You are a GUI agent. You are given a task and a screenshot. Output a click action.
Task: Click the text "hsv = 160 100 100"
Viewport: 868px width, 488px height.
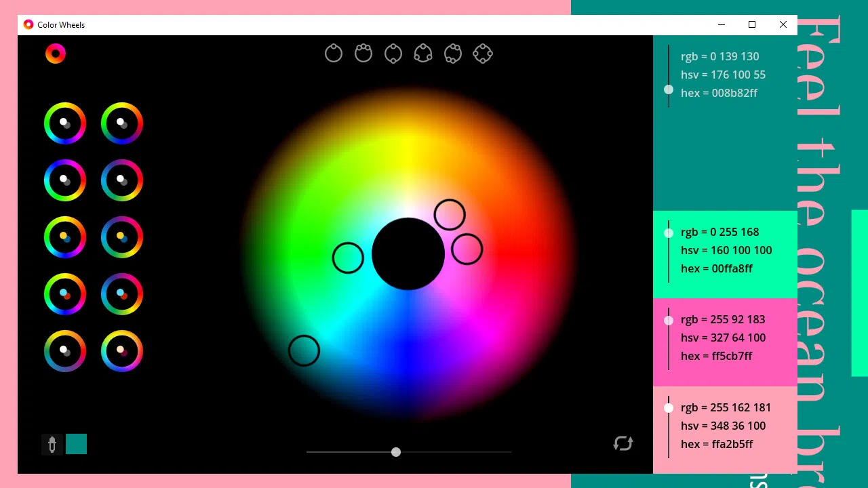click(726, 250)
